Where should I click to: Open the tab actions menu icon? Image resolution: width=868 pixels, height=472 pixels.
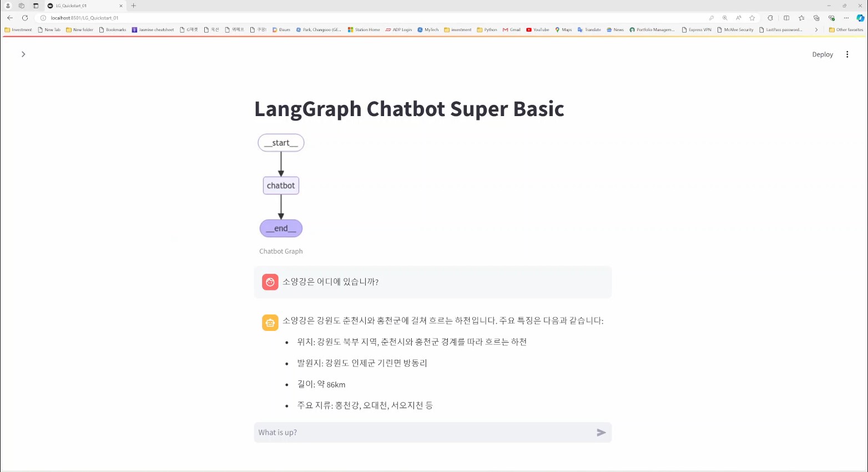(x=36, y=6)
